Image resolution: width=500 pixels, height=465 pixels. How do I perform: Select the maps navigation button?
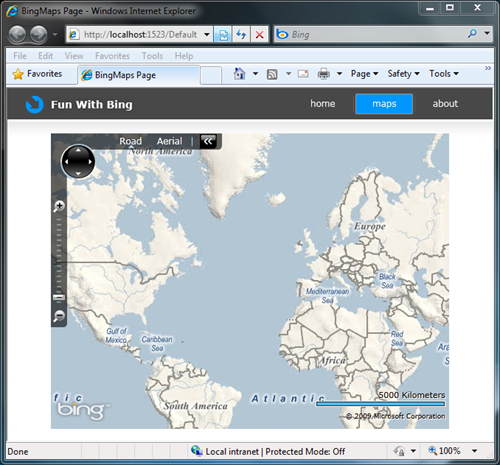click(x=384, y=104)
